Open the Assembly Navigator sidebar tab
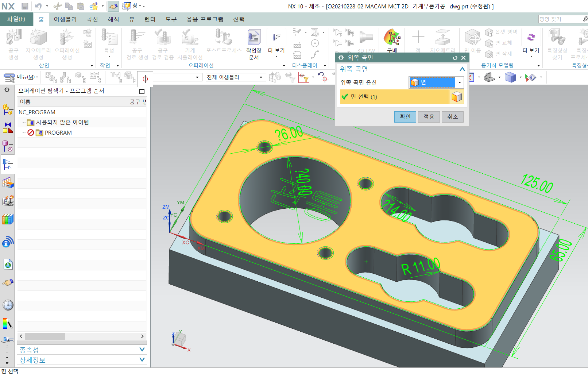The height and width of the screenshot is (374, 588). [x=8, y=109]
